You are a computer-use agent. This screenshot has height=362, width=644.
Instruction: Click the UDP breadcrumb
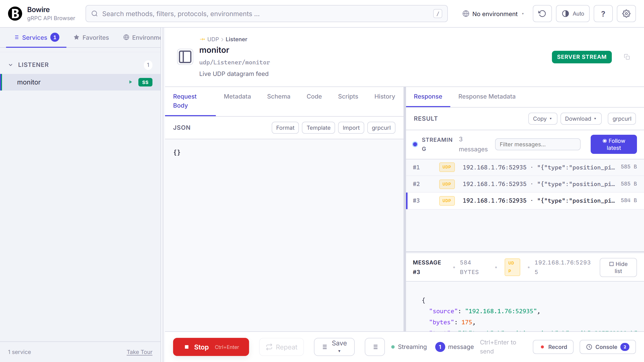(x=213, y=39)
